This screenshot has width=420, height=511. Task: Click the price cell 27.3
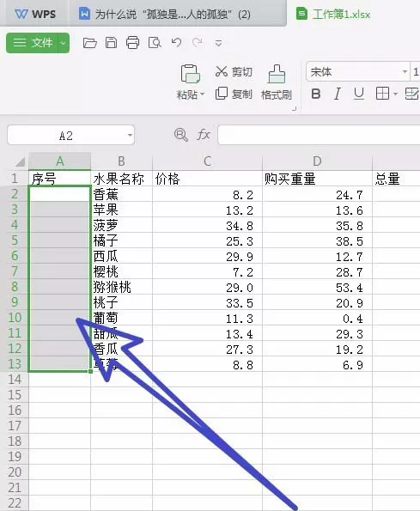point(207,349)
